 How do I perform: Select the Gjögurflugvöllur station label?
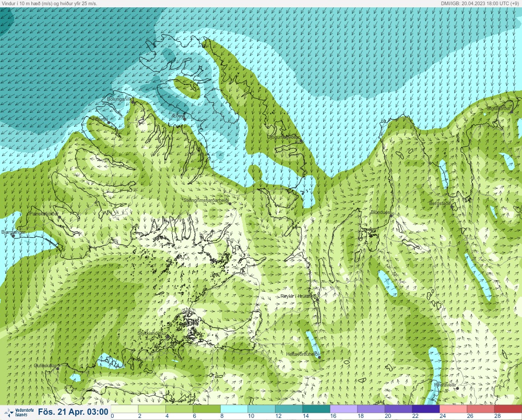[x=283, y=137]
